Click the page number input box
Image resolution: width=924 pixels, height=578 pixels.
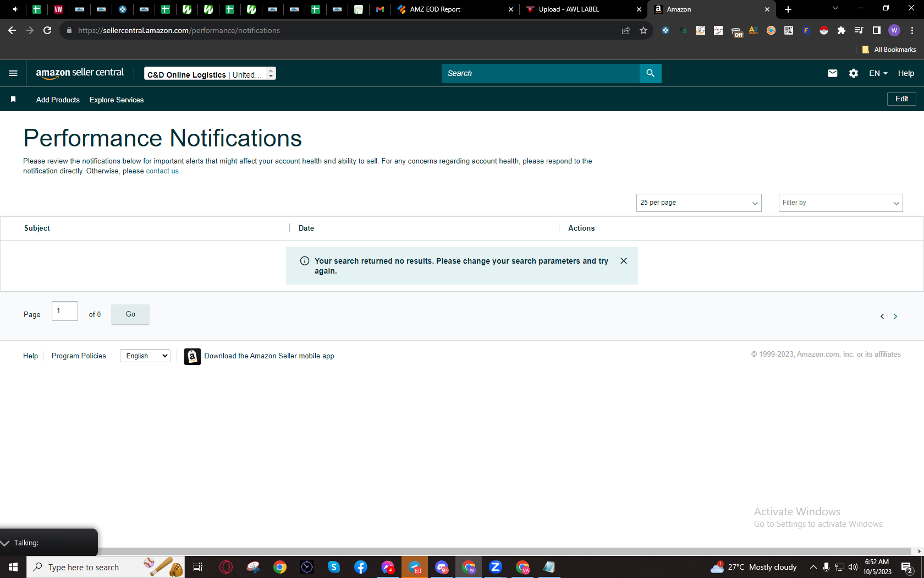(x=65, y=311)
